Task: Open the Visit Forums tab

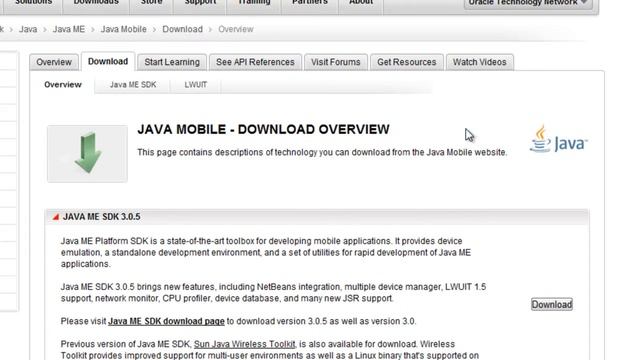Action: [336, 62]
